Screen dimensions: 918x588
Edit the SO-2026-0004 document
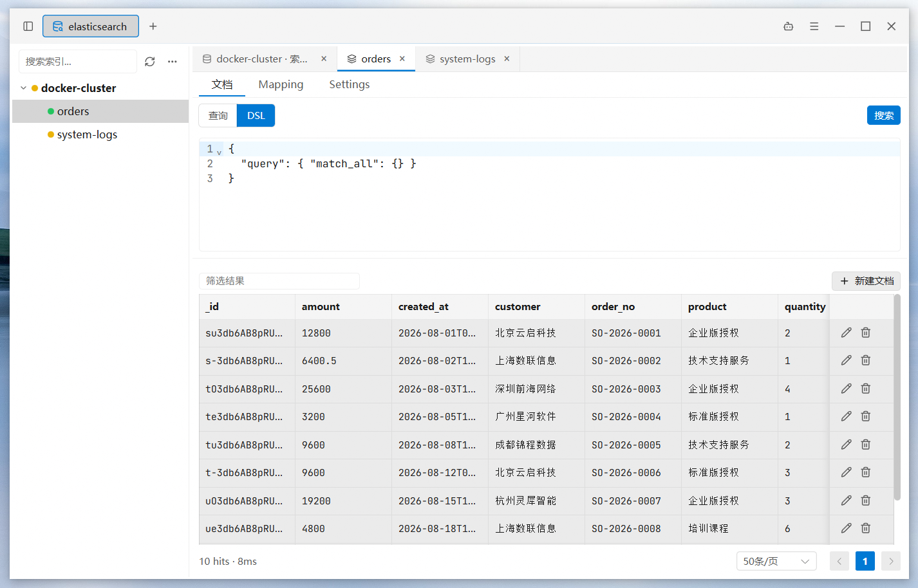click(847, 416)
